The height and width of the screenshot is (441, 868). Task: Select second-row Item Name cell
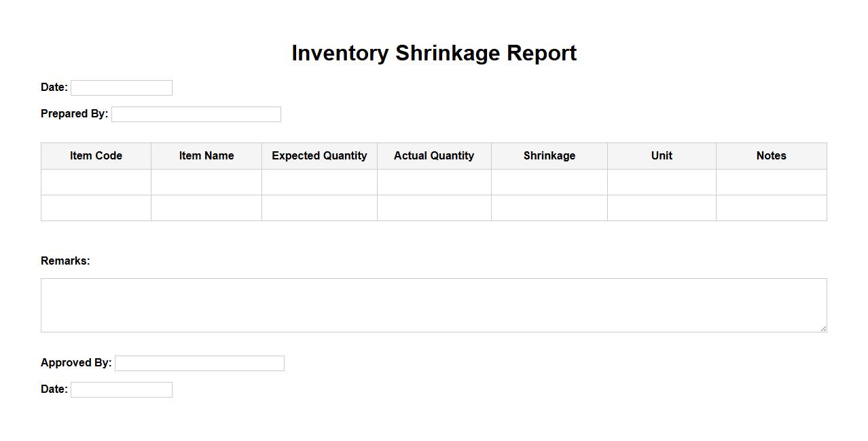206,208
